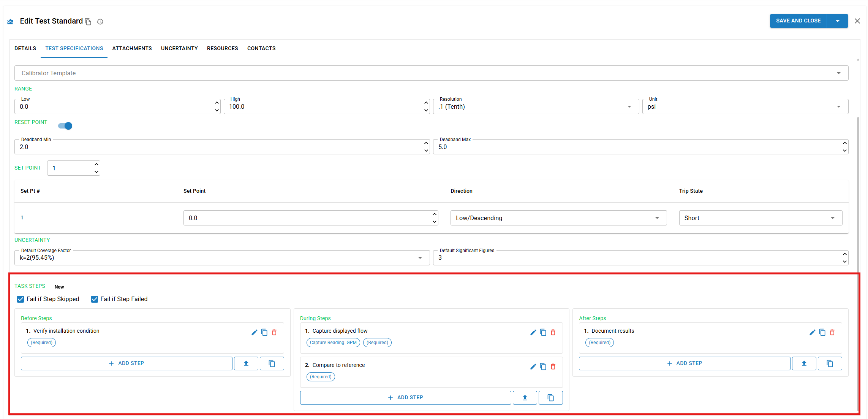868x419 pixels.
Task: Toggle the Reset Point switch
Action: pos(65,126)
